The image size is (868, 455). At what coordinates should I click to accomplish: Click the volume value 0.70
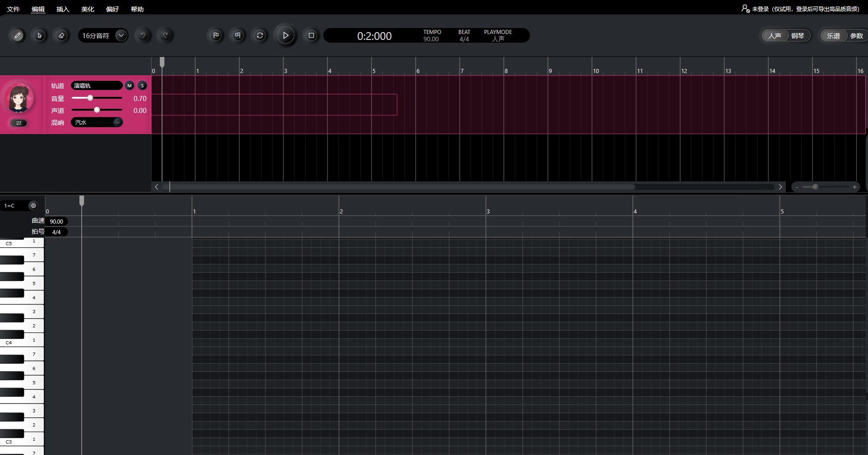coord(140,99)
